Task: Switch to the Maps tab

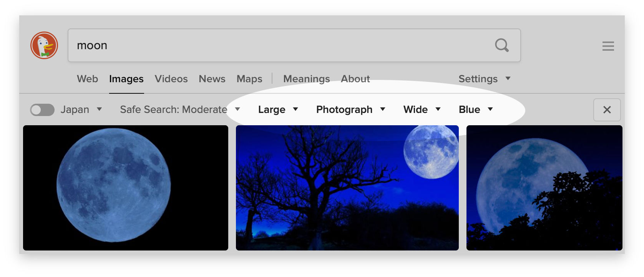Action: (249, 79)
